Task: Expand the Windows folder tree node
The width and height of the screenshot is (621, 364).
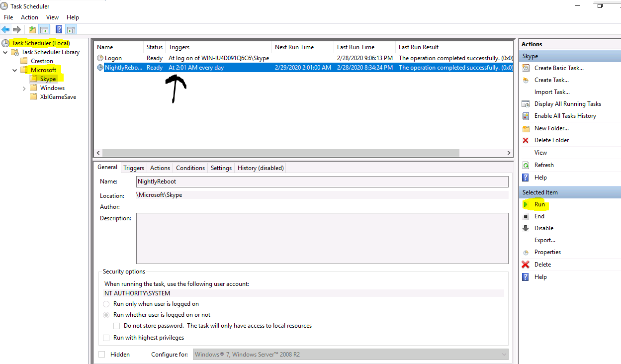Action: [24, 88]
